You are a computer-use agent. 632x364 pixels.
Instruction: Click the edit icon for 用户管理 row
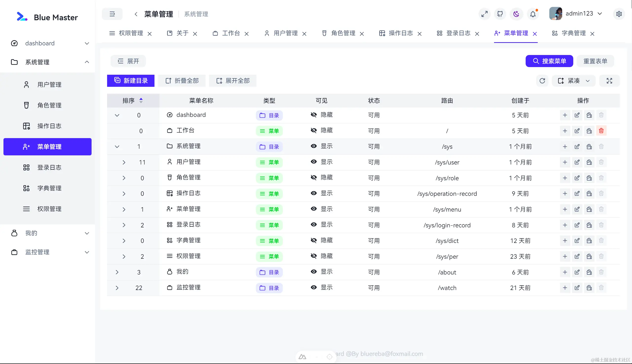577,162
